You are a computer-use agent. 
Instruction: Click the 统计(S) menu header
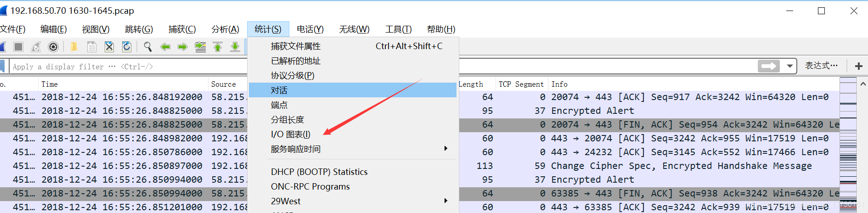pyautogui.click(x=268, y=29)
